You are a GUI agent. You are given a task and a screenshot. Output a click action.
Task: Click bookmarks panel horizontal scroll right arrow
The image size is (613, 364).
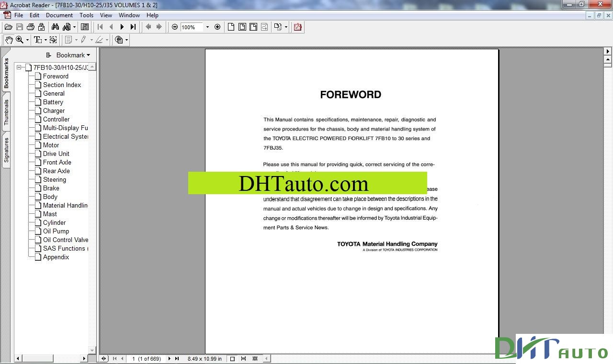tap(84, 358)
